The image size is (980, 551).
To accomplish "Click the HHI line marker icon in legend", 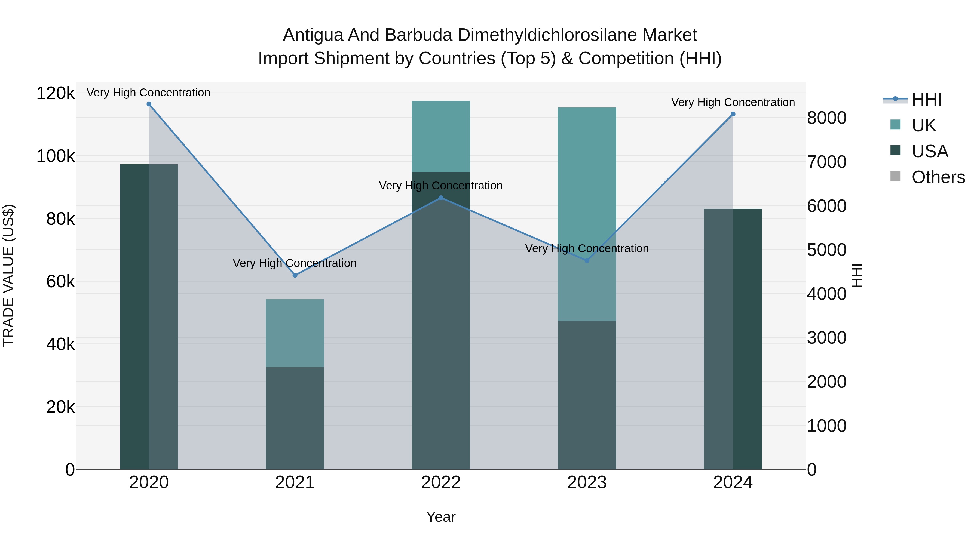I will [x=895, y=99].
